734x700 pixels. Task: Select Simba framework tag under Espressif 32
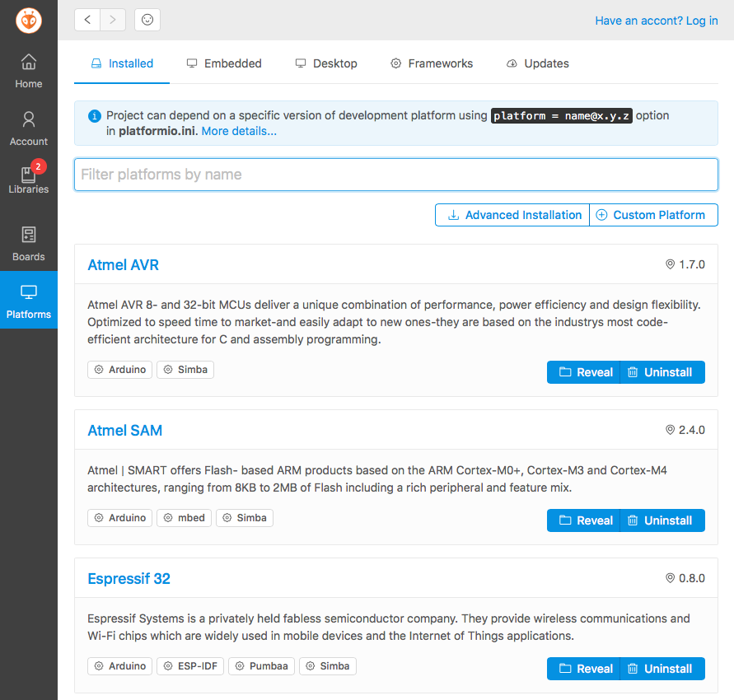pyautogui.click(x=328, y=666)
